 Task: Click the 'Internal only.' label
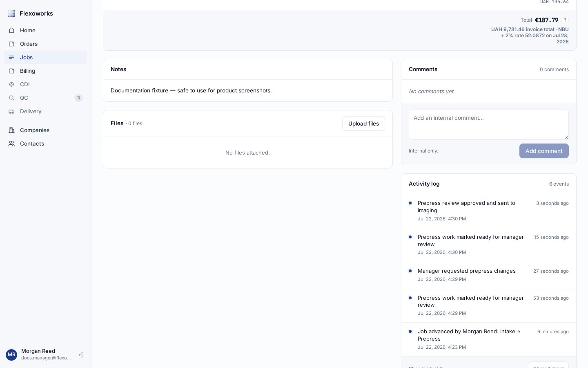423,151
